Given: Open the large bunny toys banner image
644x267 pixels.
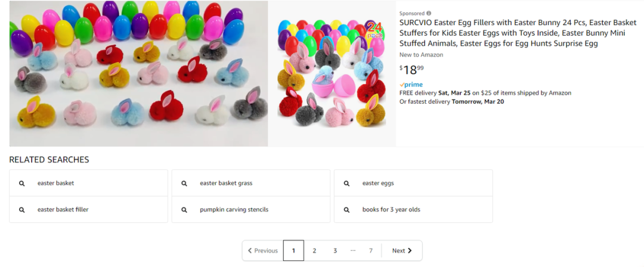Looking at the screenshot, I should point(138,73).
